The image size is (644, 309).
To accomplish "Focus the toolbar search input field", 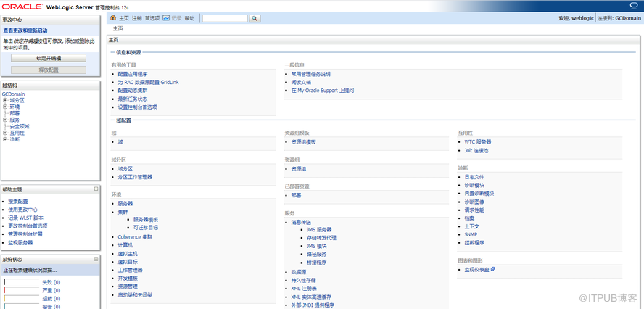I will (x=225, y=18).
